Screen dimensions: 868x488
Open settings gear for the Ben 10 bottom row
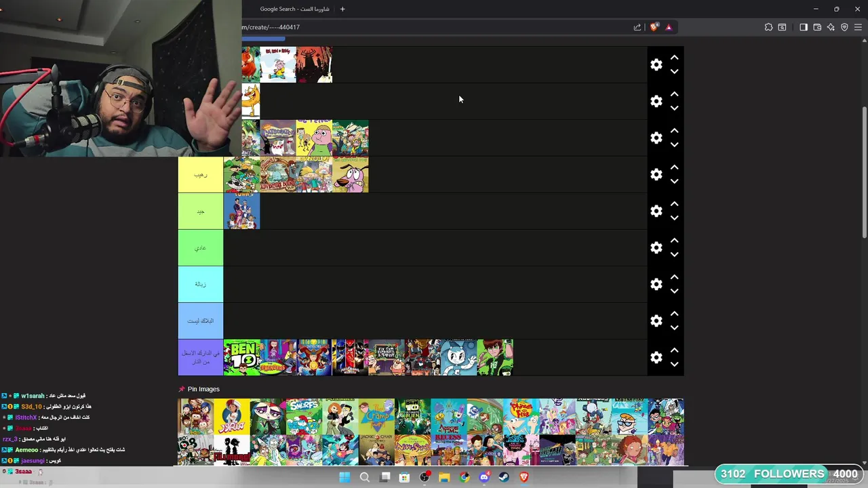point(656,357)
